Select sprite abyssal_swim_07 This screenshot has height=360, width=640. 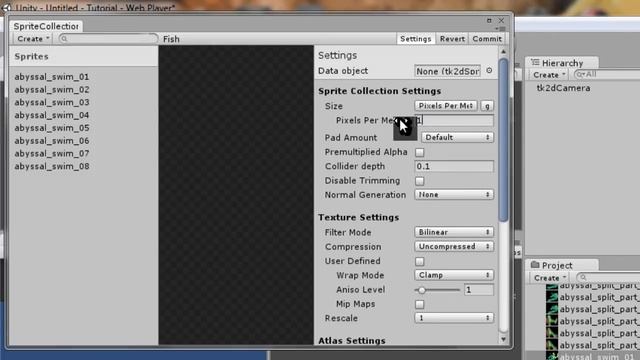tap(52, 153)
